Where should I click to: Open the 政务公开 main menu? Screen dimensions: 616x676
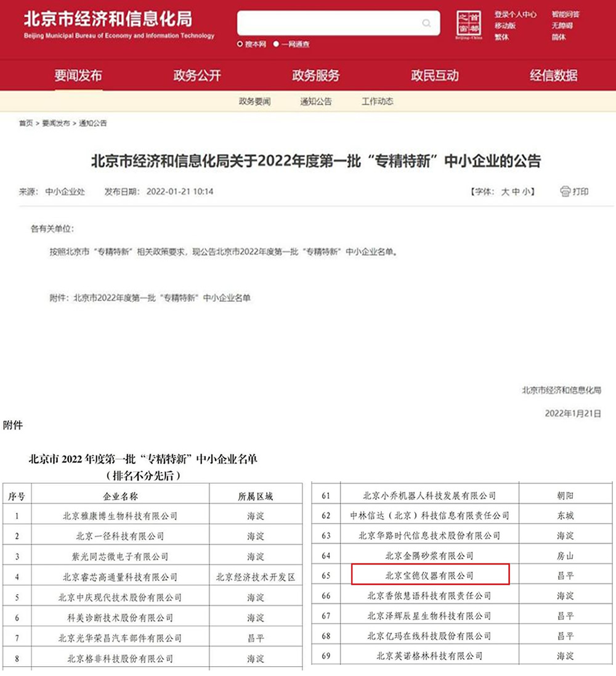(197, 75)
